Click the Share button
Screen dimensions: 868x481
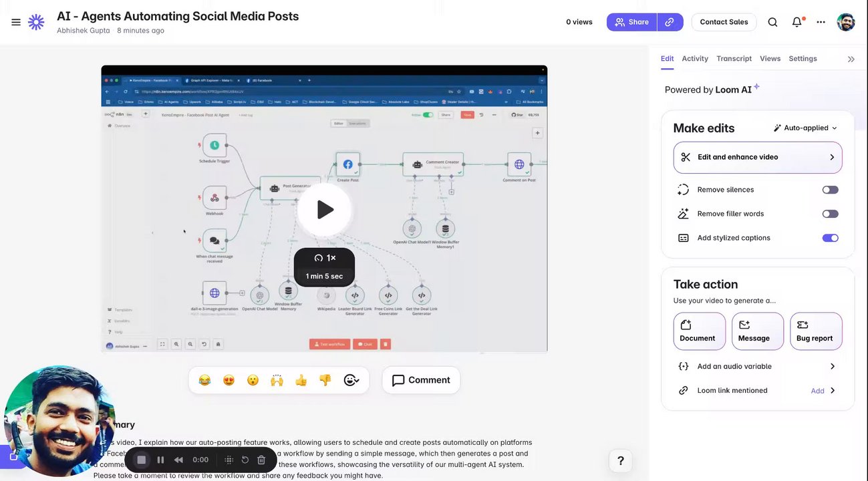pos(632,22)
